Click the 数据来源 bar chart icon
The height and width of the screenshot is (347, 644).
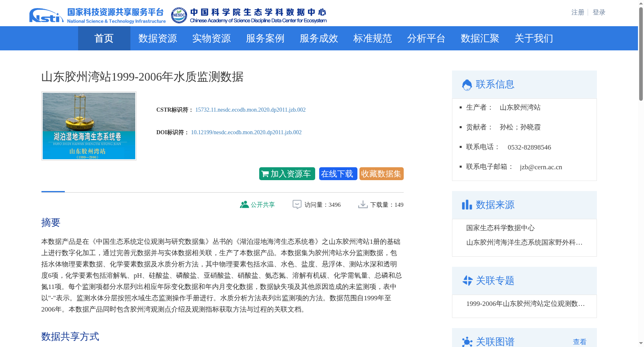point(467,205)
